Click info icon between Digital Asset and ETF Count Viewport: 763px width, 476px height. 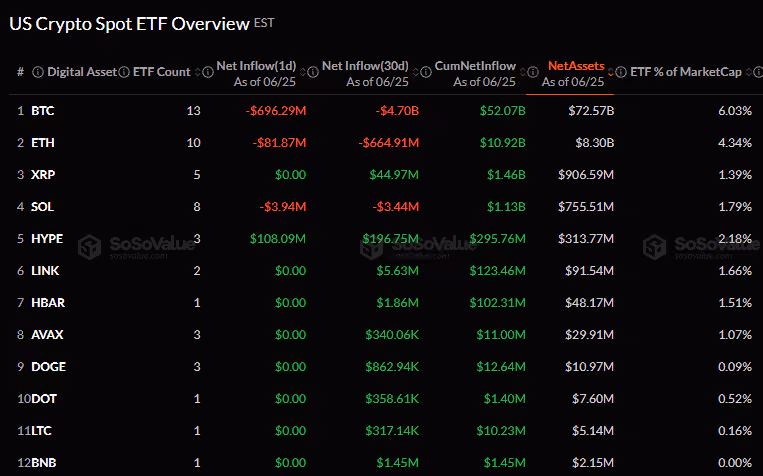[x=124, y=72]
